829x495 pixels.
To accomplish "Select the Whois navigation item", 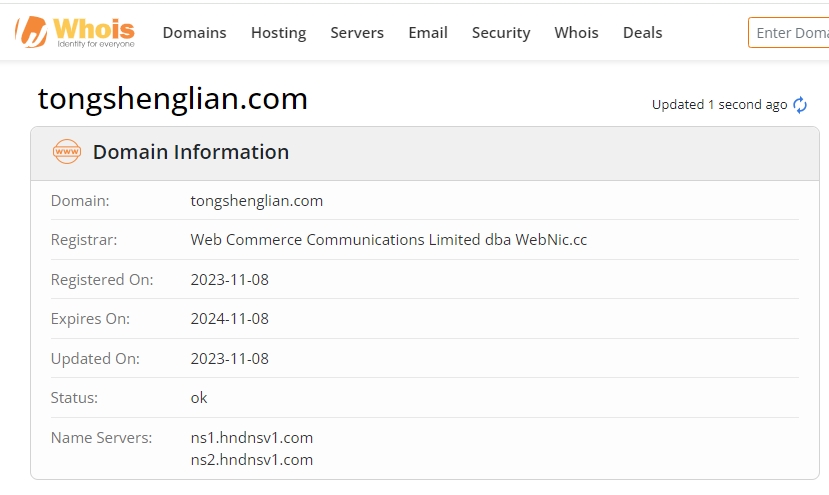I will [x=576, y=33].
